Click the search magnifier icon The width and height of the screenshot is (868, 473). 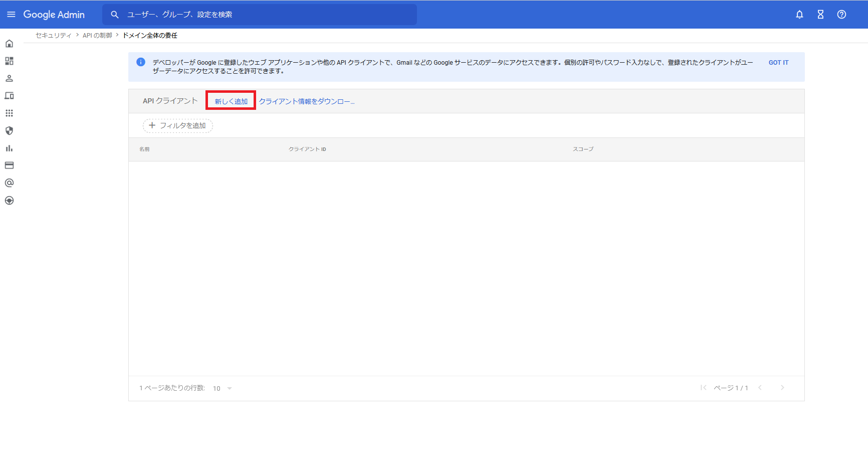click(x=115, y=15)
